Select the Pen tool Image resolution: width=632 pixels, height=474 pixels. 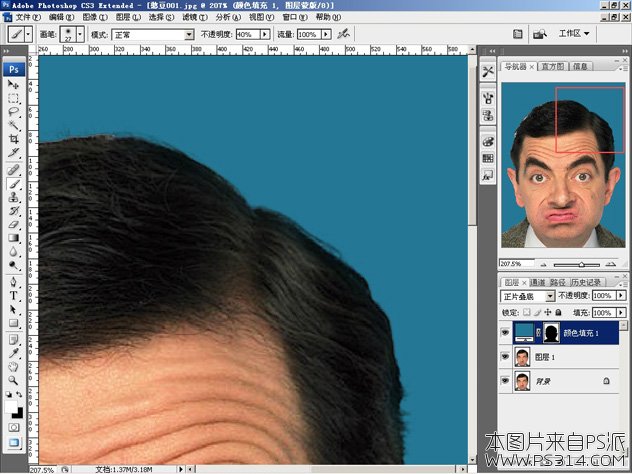point(14,281)
